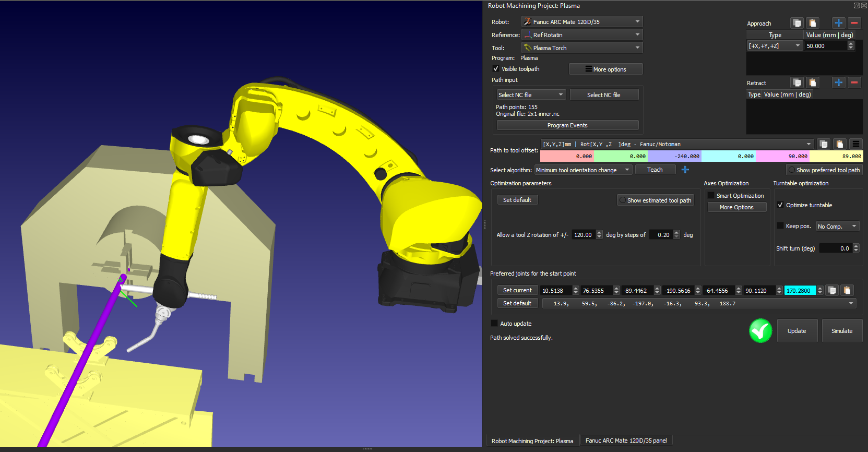
Task: Click the green checkmark status icon
Action: tap(760, 331)
